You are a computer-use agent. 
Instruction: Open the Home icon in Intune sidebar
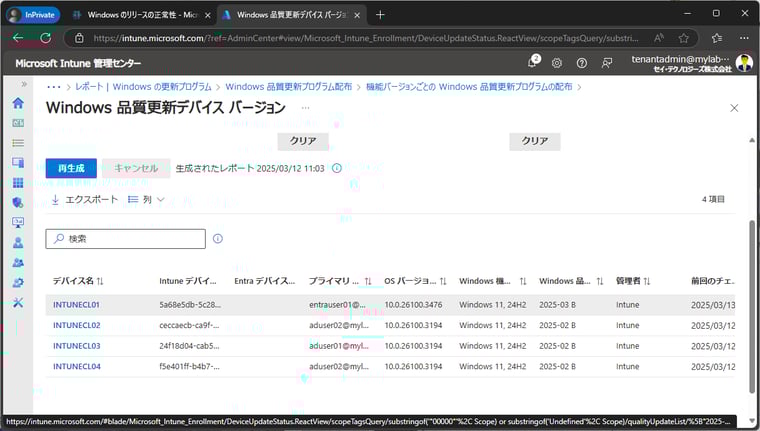pyautogui.click(x=18, y=103)
